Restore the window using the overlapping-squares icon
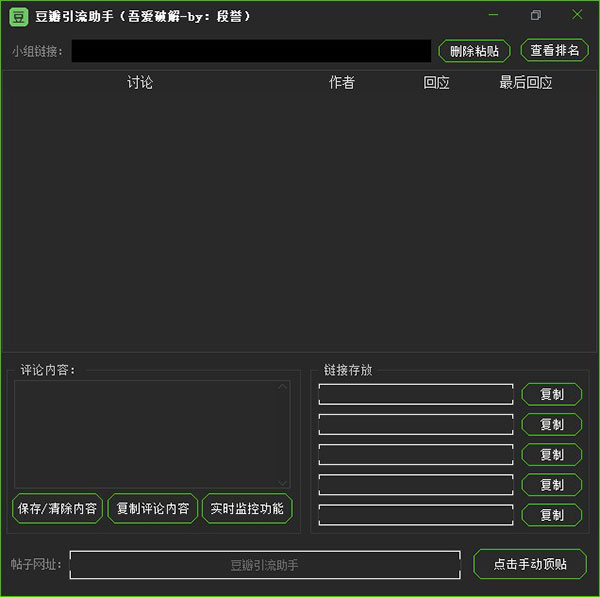The height and width of the screenshot is (597, 600). 536,15
